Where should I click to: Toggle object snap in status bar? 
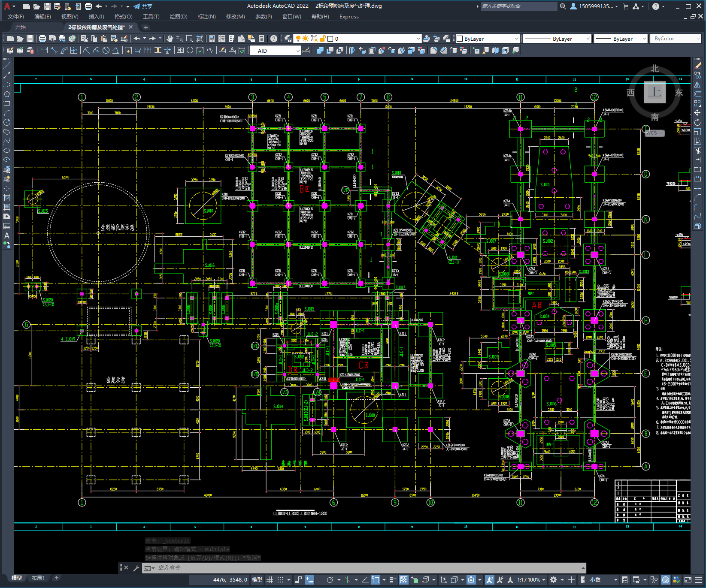[x=376, y=580]
